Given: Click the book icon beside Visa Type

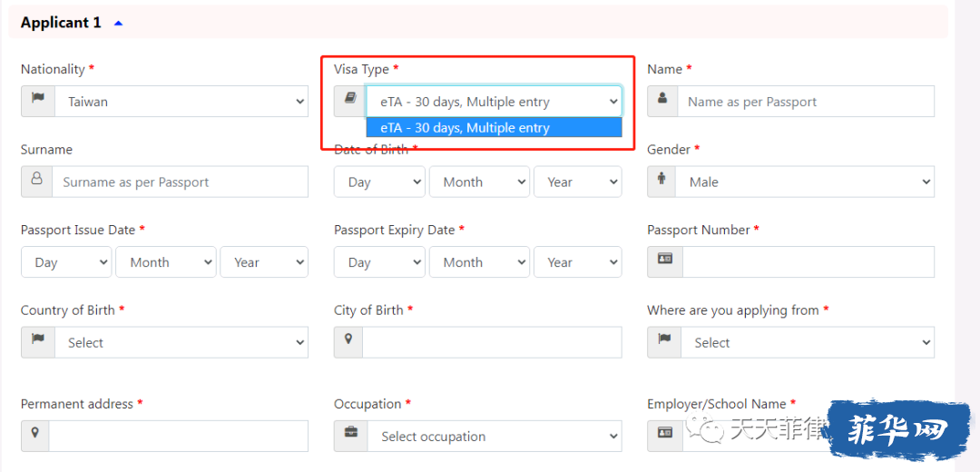Looking at the screenshot, I should 350,98.
